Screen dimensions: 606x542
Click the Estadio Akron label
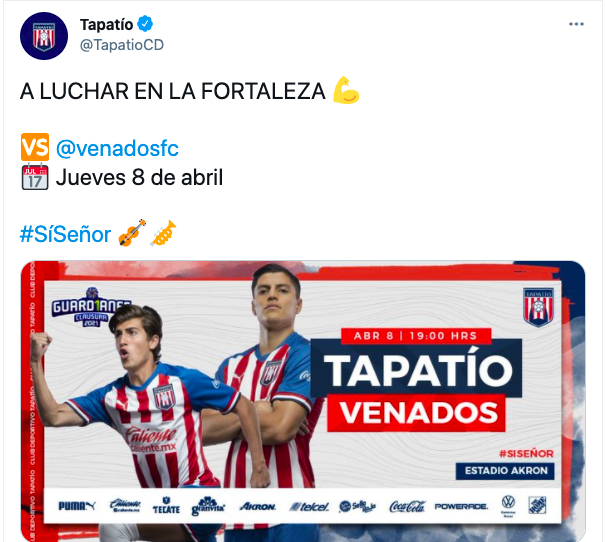pyautogui.click(x=505, y=471)
